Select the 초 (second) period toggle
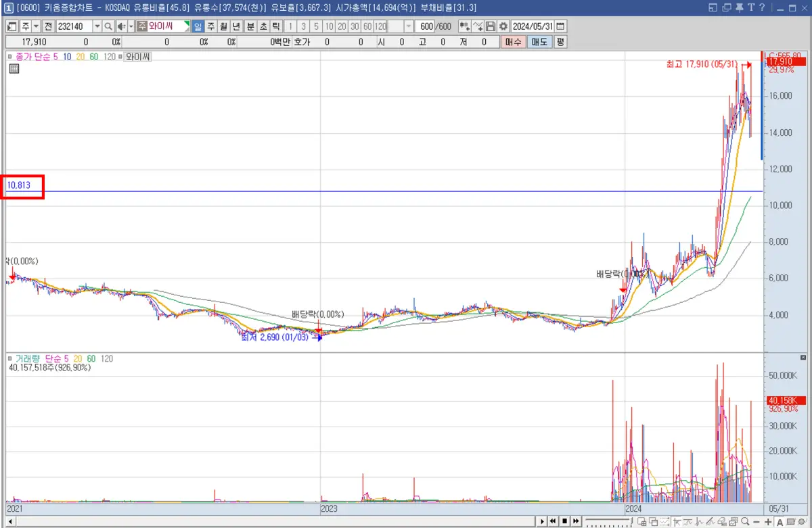 point(263,26)
